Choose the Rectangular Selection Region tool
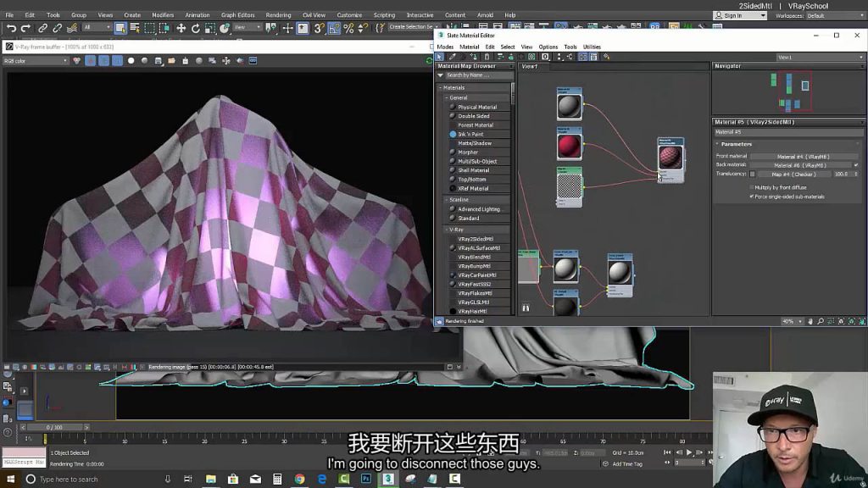The width and height of the screenshot is (868, 488). [x=149, y=28]
